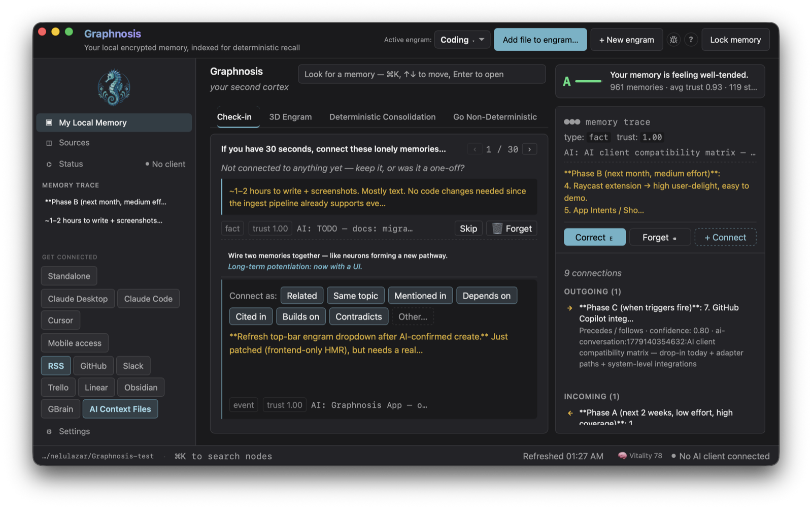The width and height of the screenshot is (812, 509).
Task: Skip this lonely memory
Action: (468, 229)
